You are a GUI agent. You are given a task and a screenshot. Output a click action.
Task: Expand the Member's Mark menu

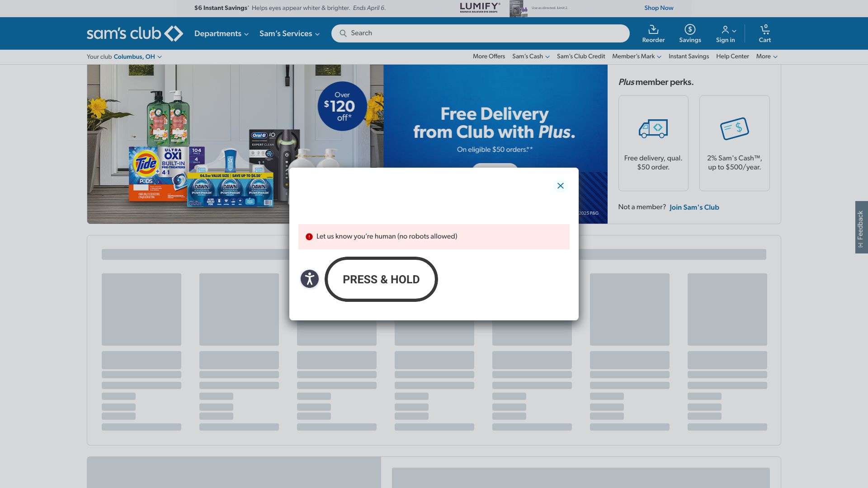637,56
